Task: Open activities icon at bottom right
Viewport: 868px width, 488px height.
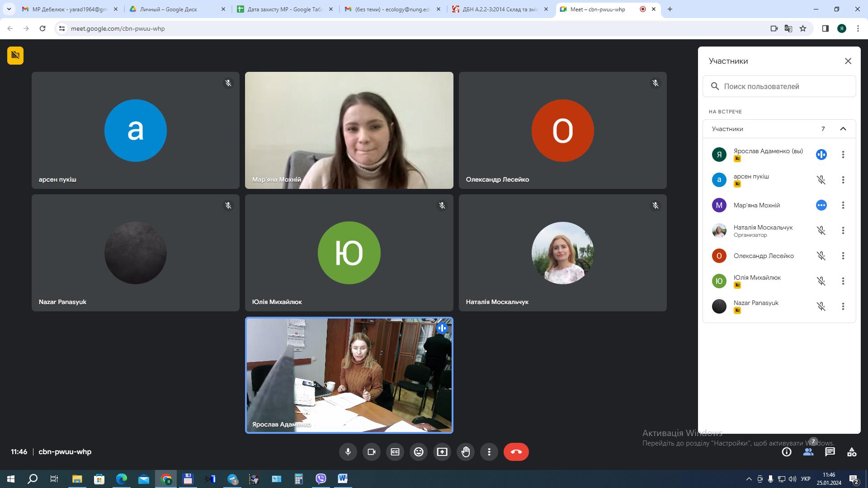Action: pyautogui.click(x=852, y=452)
